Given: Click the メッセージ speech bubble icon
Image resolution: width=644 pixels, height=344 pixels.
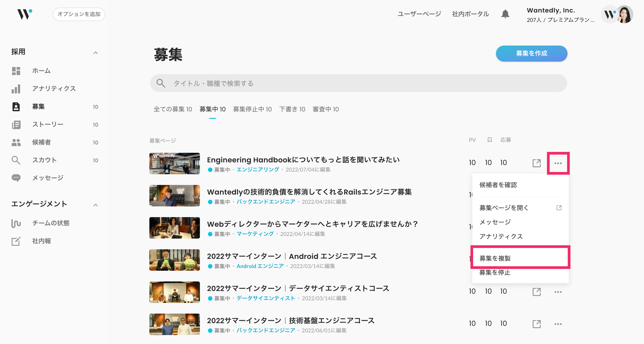Looking at the screenshot, I should click(16, 178).
